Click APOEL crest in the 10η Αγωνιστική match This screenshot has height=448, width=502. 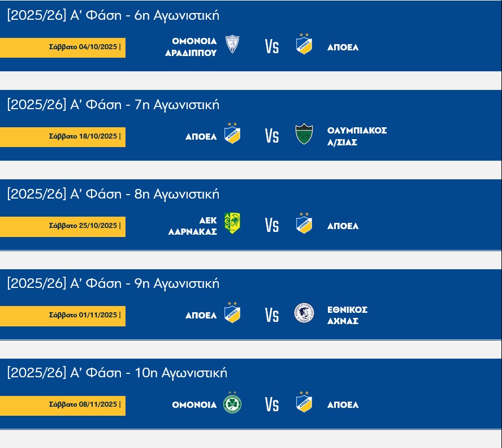304,402
